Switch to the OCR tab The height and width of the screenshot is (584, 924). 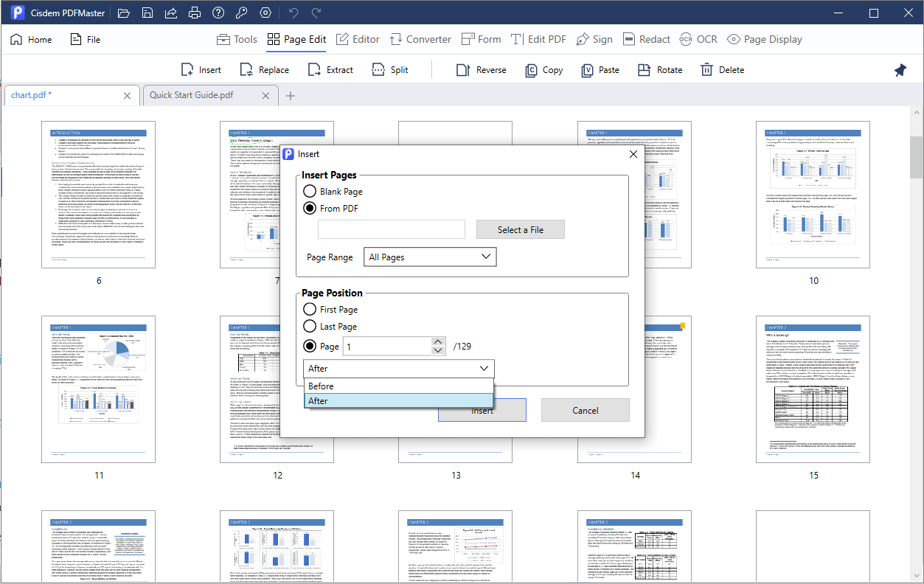pos(698,40)
